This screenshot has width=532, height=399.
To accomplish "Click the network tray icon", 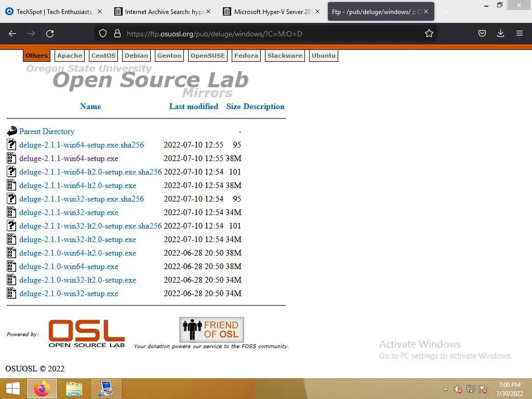I will tap(471, 389).
